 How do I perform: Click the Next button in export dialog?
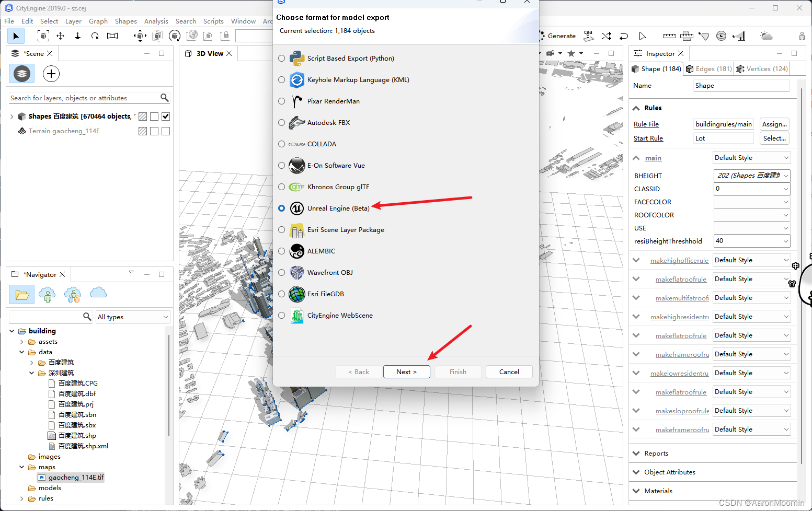coord(407,372)
